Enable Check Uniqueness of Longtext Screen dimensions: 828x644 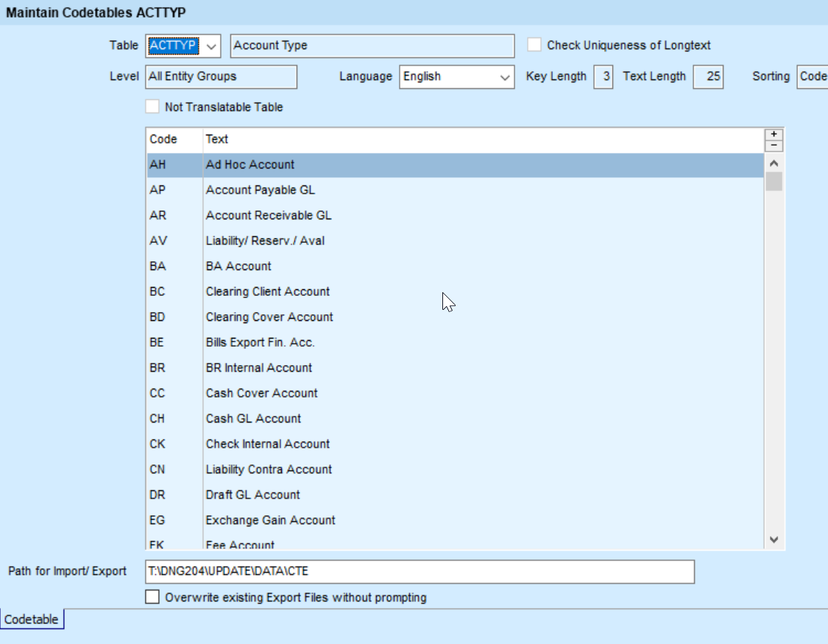[534, 45]
